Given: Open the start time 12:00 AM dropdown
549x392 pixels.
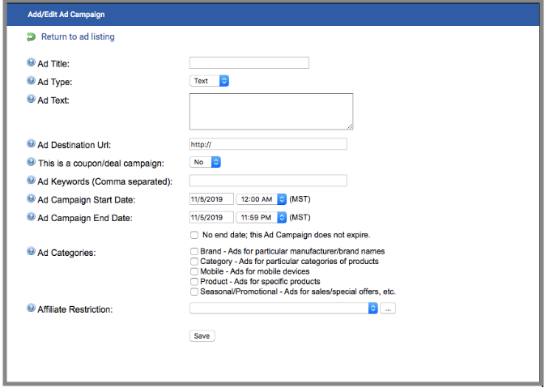Looking at the screenshot, I should [262, 199].
